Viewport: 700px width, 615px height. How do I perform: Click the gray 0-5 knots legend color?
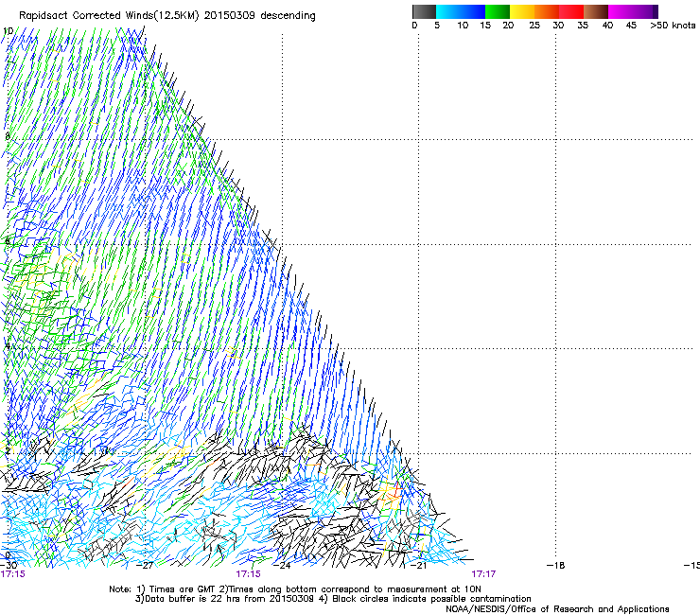[x=424, y=11]
